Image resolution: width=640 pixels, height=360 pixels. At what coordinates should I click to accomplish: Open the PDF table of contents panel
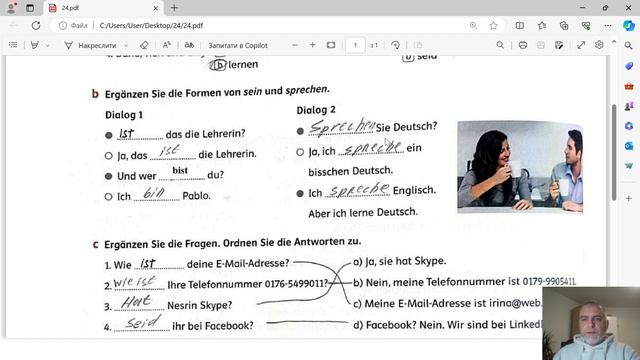tap(13, 45)
